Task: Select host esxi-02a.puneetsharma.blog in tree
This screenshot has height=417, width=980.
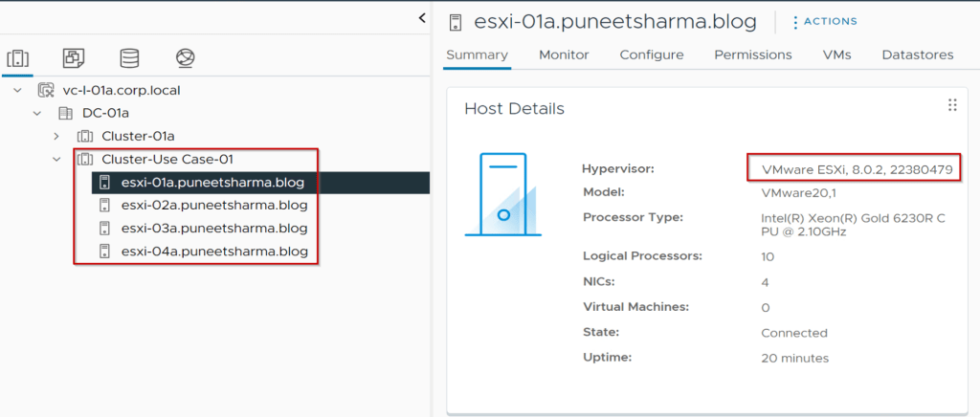Action: coord(213,206)
